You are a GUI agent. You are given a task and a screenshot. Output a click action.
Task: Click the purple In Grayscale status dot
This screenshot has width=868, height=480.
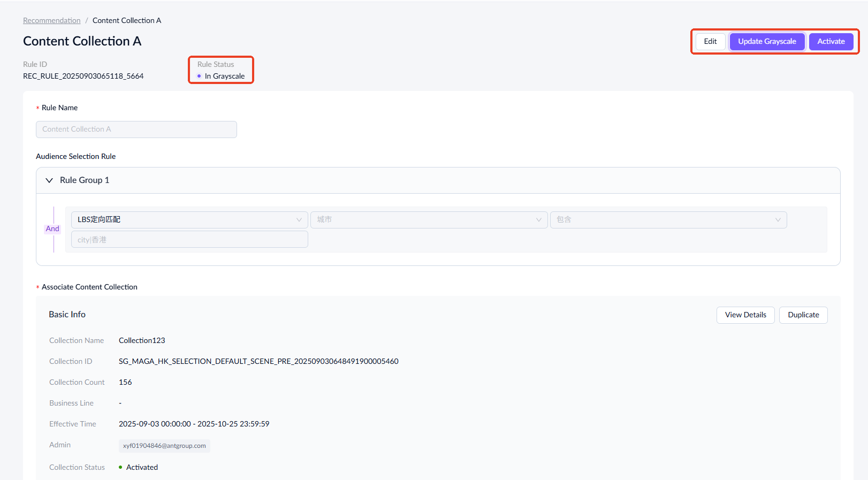click(x=199, y=76)
